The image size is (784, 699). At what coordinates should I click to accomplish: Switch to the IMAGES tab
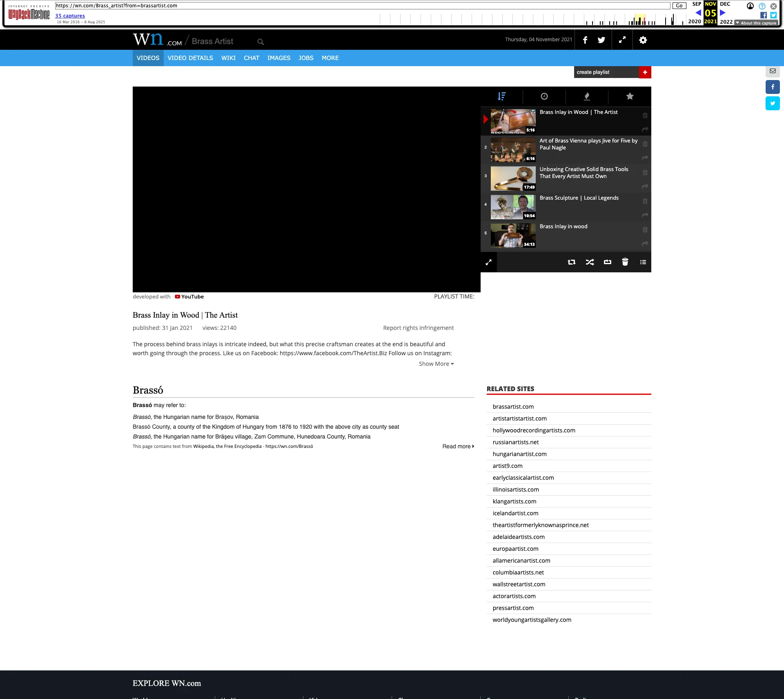point(279,58)
